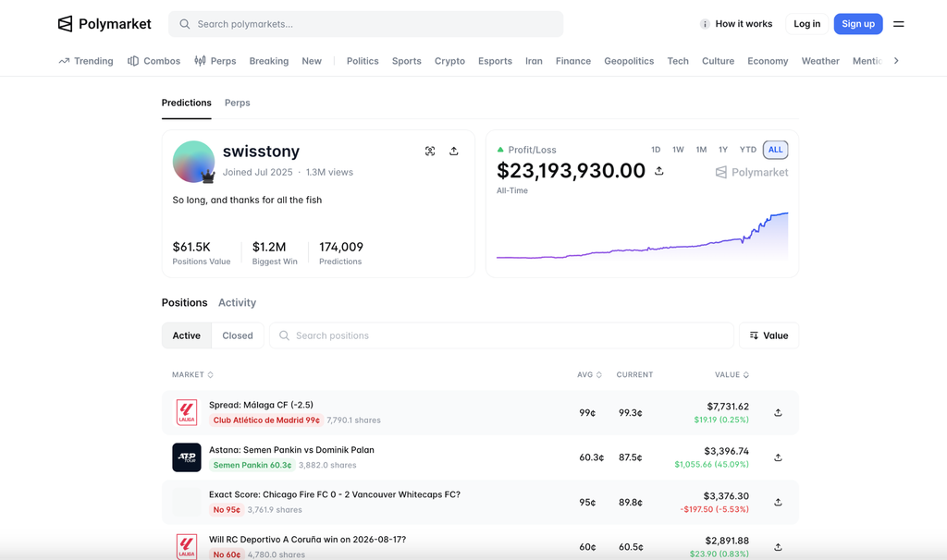Go to the Esports category
This screenshot has width=947, height=560.
(496, 61)
